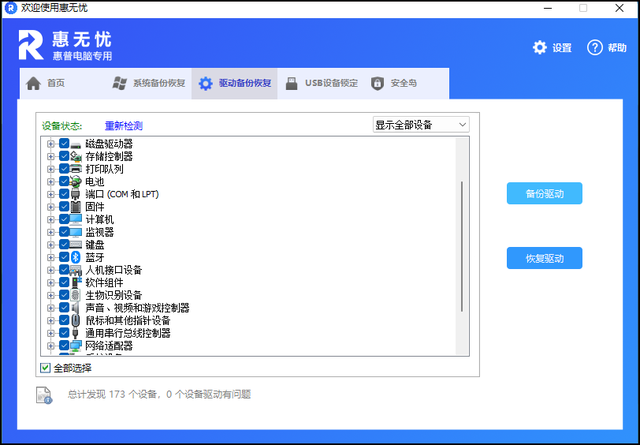
Task: Select the 鼠标和其他指针设备 row text
Action: (128, 320)
